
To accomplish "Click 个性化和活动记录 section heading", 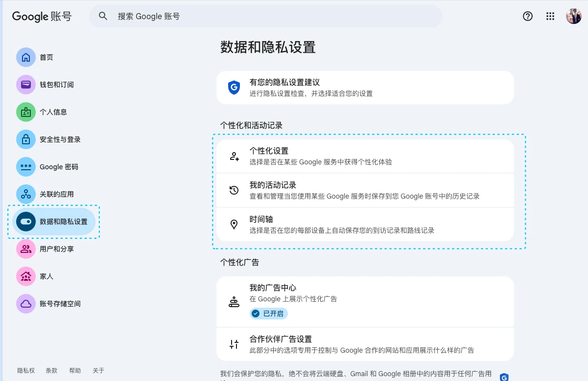I will tap(251, 125).
